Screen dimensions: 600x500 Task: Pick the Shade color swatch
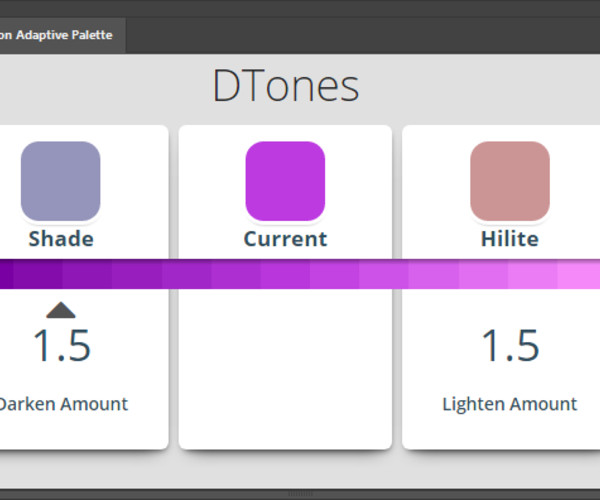pyautogui.click(x=60, y=181)
